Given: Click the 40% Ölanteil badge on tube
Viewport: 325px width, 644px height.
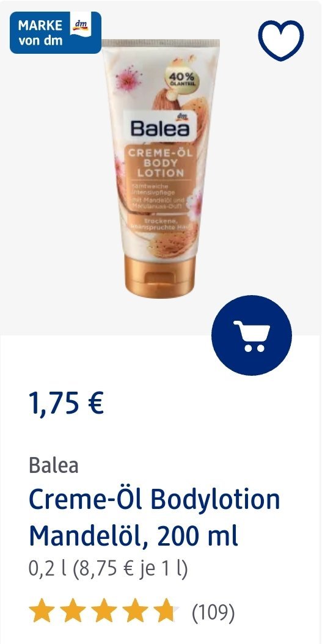Looking at the screenshot, I should tap(181, 78).
